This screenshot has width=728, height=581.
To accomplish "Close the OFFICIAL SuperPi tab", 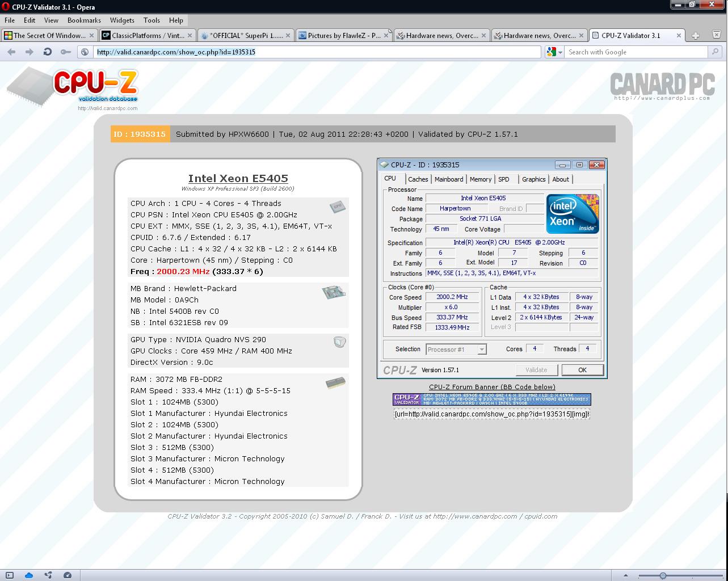I will (288, 35).
